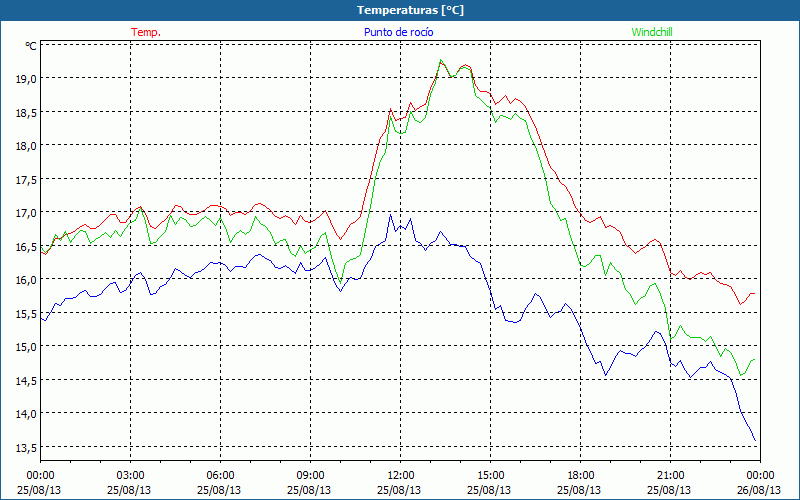Image resolution: width=800 pixels, height=500 pixels.
Task: Select the blue Punto de rocío legend label
Action: pos(398,32)
